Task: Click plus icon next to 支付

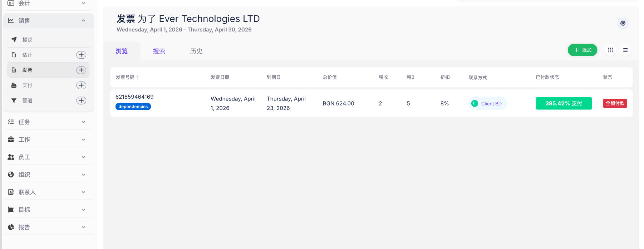Action: (x=81, y=85)
